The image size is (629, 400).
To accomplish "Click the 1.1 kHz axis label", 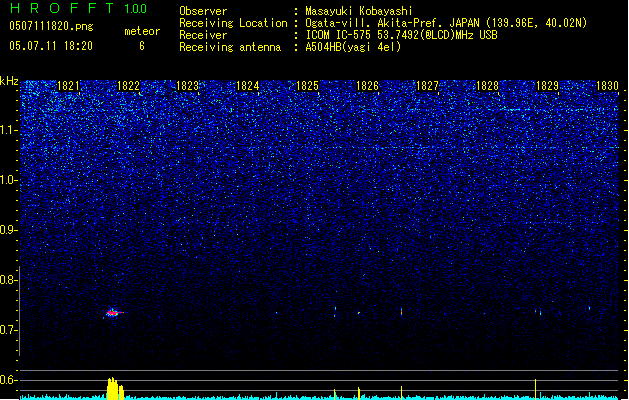I will (8, 130).
